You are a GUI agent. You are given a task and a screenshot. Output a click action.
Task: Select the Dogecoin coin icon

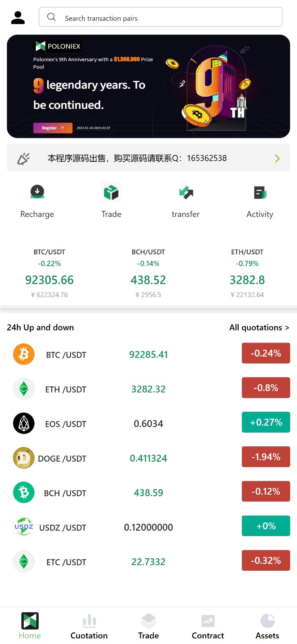tap(24, 458)
